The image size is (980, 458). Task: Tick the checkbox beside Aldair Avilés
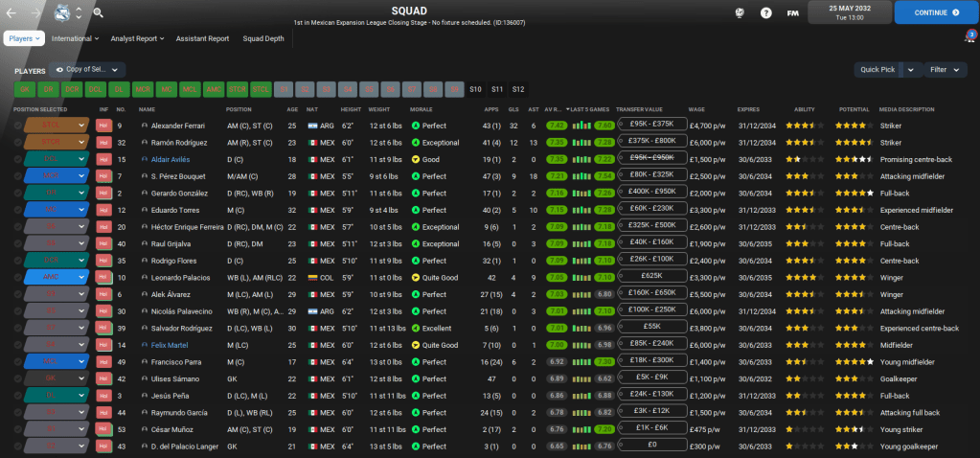[18, 158]
